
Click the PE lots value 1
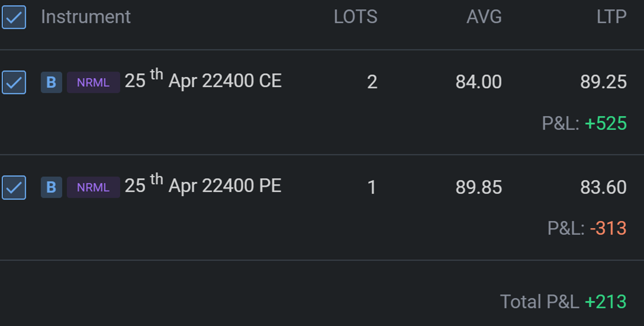pos(372,187)
